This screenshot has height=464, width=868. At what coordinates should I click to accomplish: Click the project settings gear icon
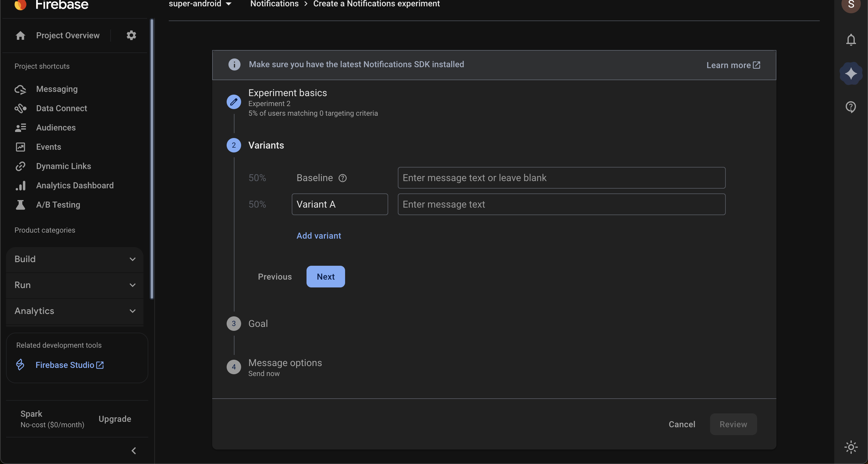(x=131, y=35)
